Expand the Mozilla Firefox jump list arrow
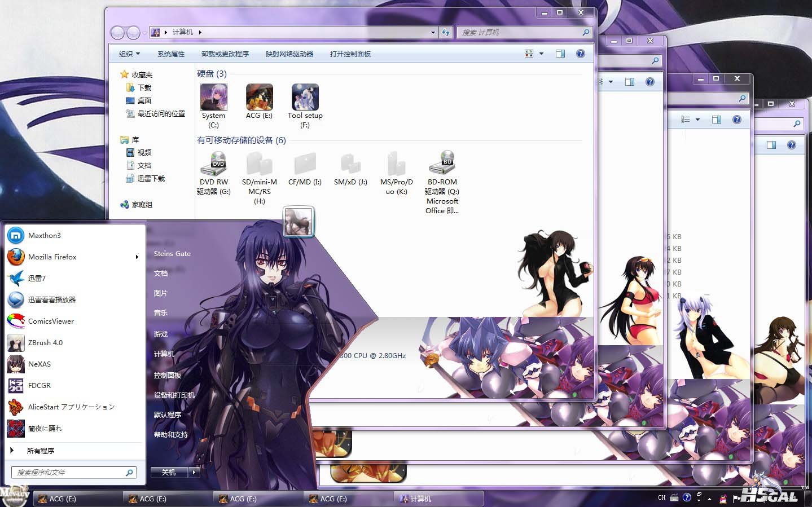Image resolution: width=812 pixels, height=507 pixels. (137, 257)
